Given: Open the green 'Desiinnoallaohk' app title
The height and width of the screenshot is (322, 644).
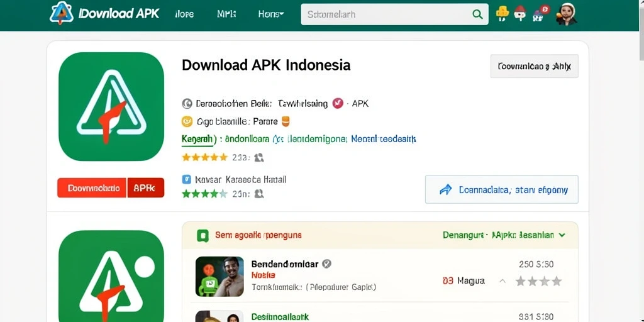Looking at the screenshot, I should 280,317.
